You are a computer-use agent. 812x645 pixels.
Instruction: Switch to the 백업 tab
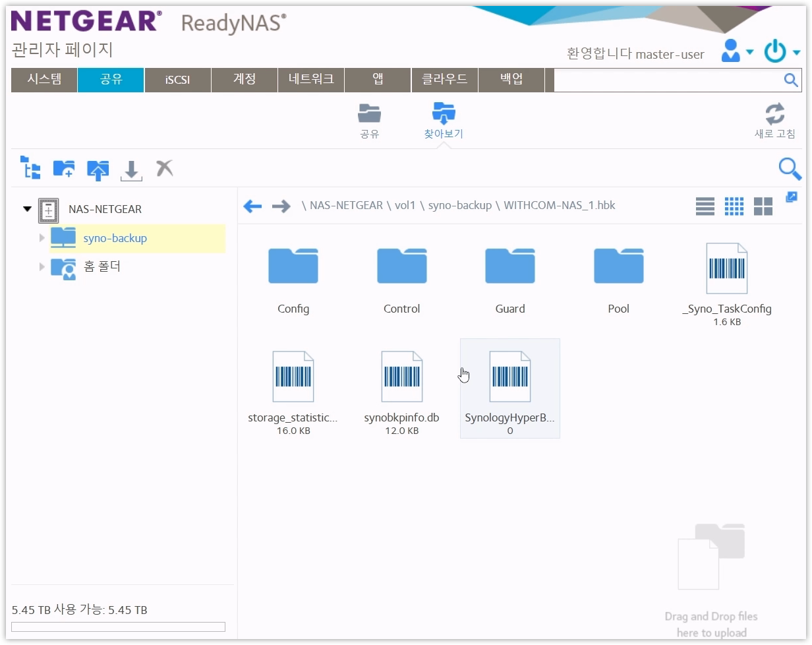[x=511, y=80]
